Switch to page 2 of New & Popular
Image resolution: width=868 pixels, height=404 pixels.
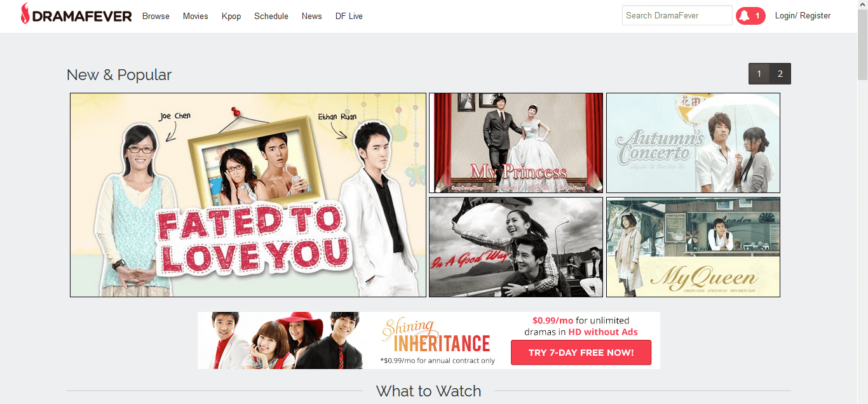point(780,73)
